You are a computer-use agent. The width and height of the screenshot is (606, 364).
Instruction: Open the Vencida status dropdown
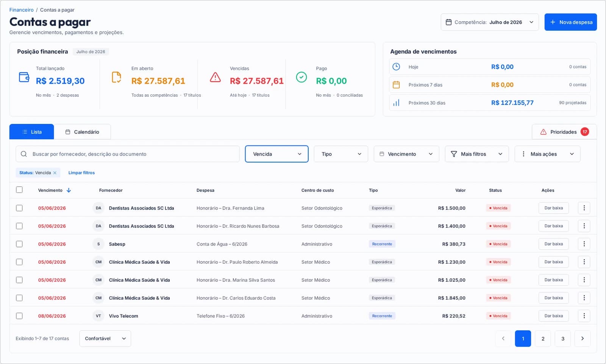click(276, 154)
